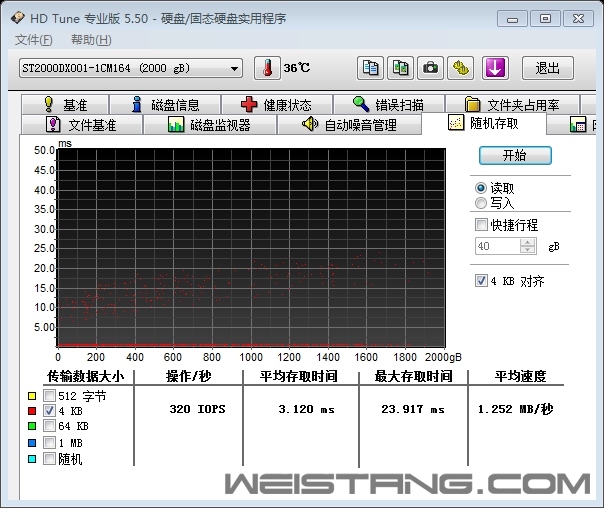Enable the 快捷行程 short stroke checkbox
The image size is (604, 508).
pos(481,224)
